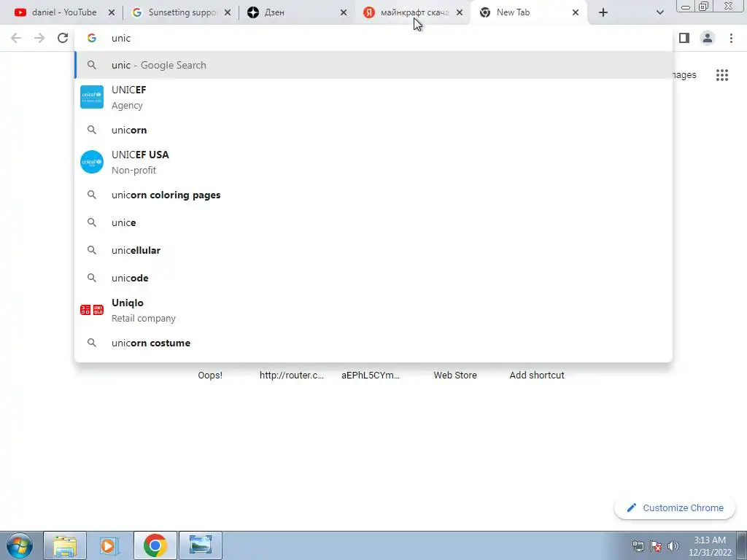Open the Google apps grid

coord(722,75)
